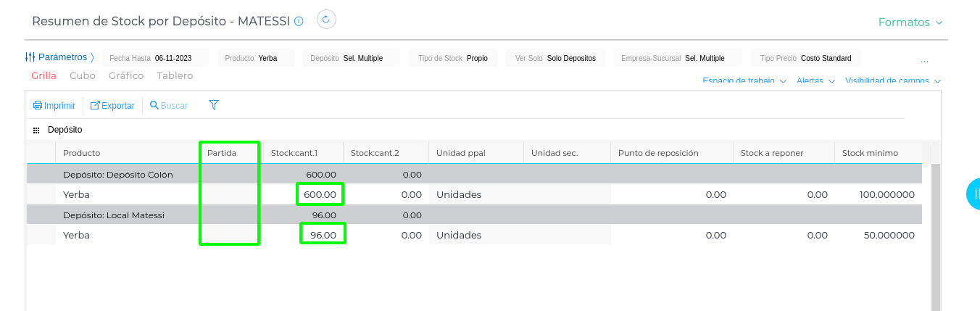Image resolution: width=980 pixels, height=311 pixels.
Task: Click the grid dots icon beside Depósito
Action: click(36, 130)
